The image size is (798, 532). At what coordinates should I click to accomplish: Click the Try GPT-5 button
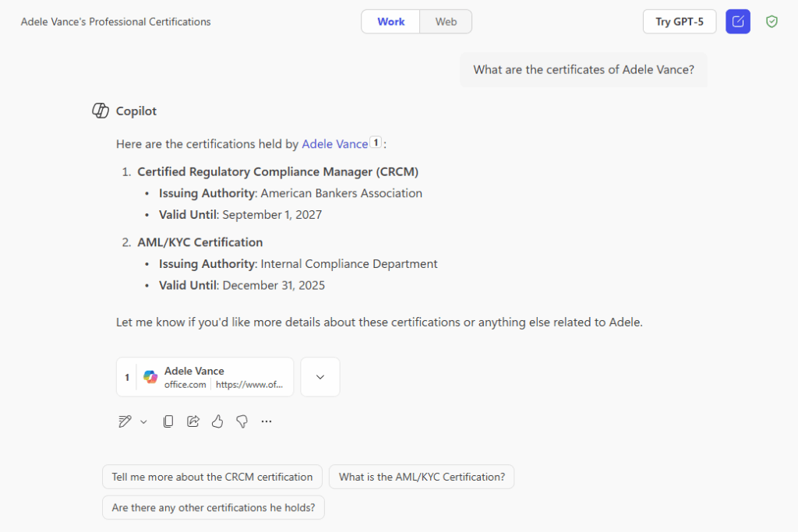[679, 21]
